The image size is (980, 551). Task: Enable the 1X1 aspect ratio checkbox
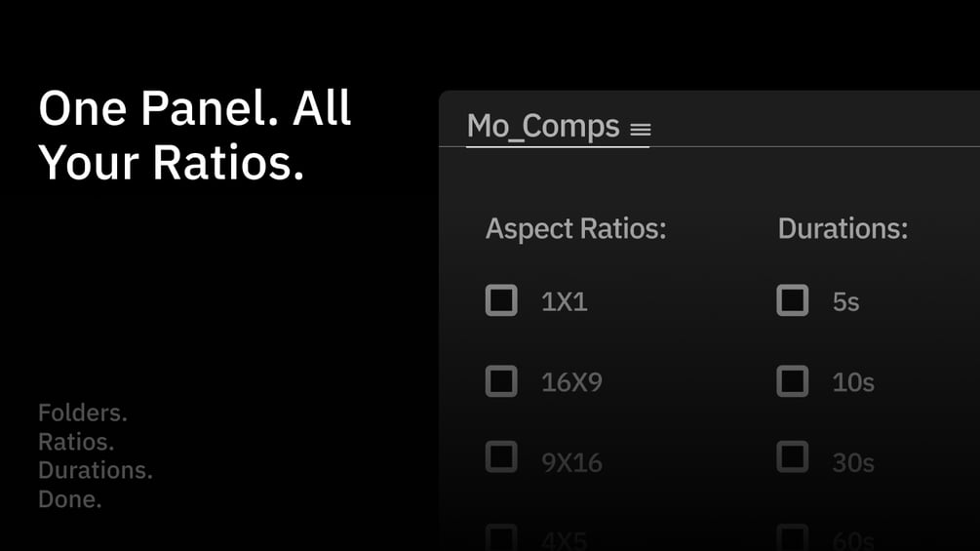(501, 300)
